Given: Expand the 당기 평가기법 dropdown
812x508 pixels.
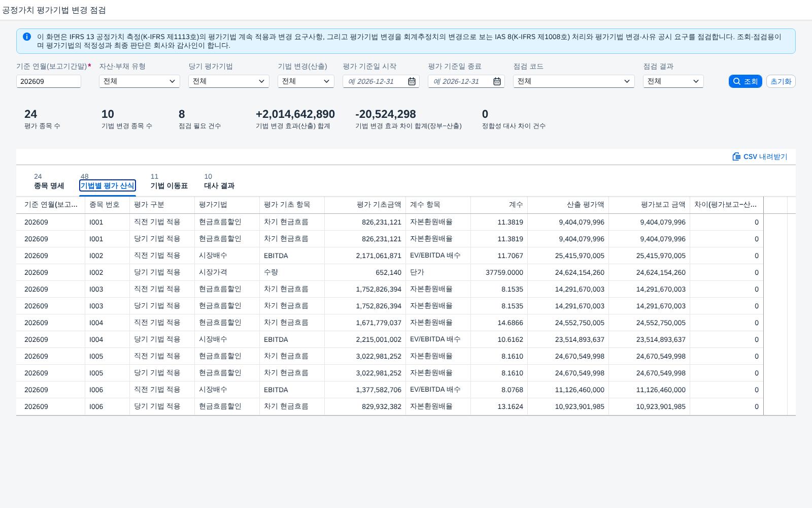Looking at the screenshot, I should click(261, 81).
